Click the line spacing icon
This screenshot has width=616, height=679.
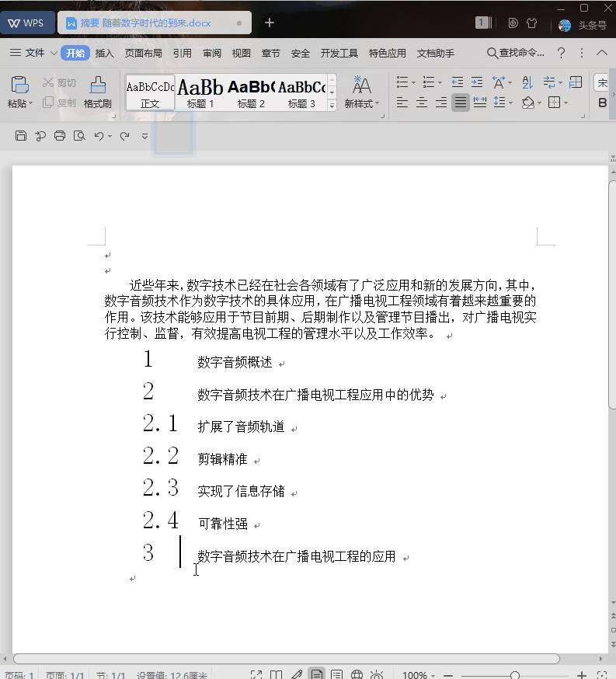tap(499, 103)
